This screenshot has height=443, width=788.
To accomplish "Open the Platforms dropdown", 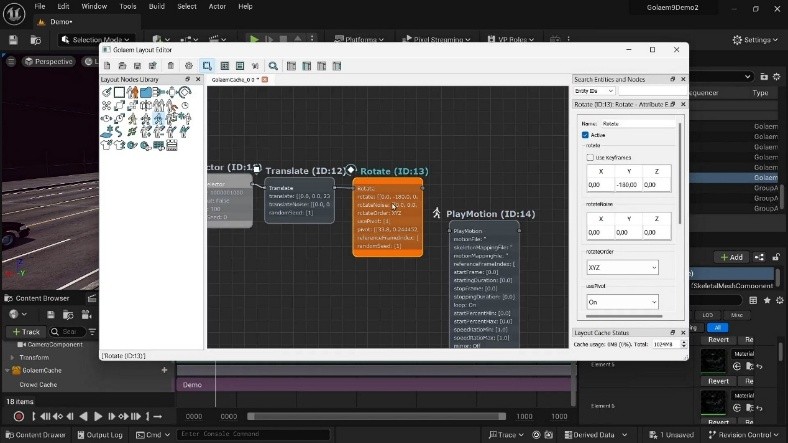I will 359,40.
